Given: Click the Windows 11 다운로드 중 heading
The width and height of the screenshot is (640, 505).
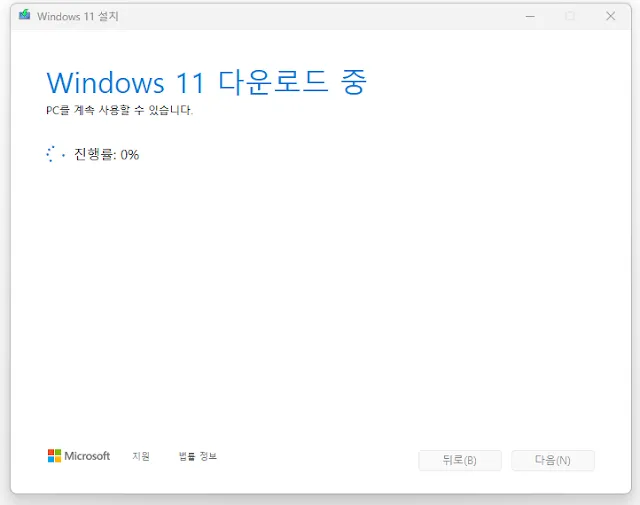Looking at the screenshot, I should pyautogui.click(x=207, y=82).
